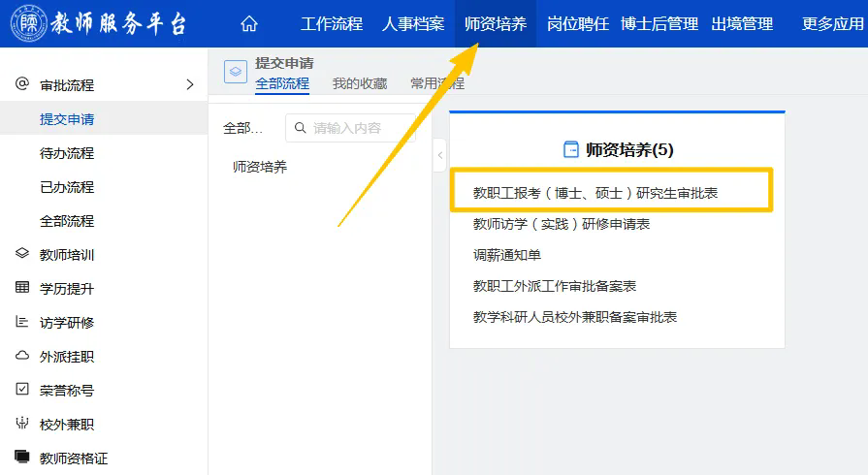Click the 教师培训 layers icon in sidebar
The height and width of the screenshot is (475, 868).
pyautogui.click(x=22, y=254)
